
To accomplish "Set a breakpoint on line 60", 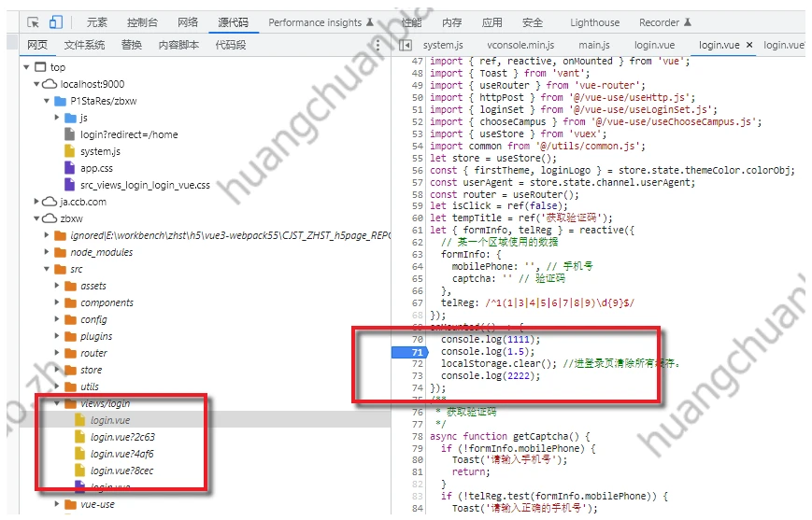I will (418, 218).
